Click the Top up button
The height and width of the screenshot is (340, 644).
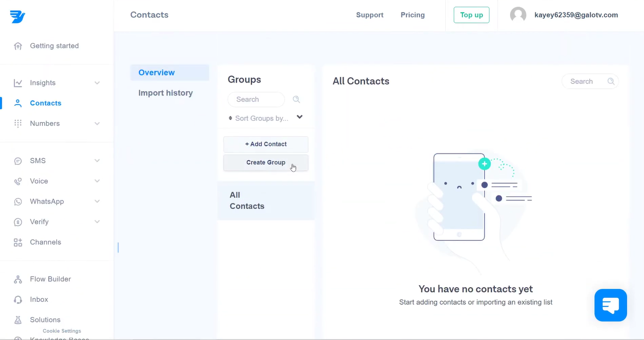point(471,15)
